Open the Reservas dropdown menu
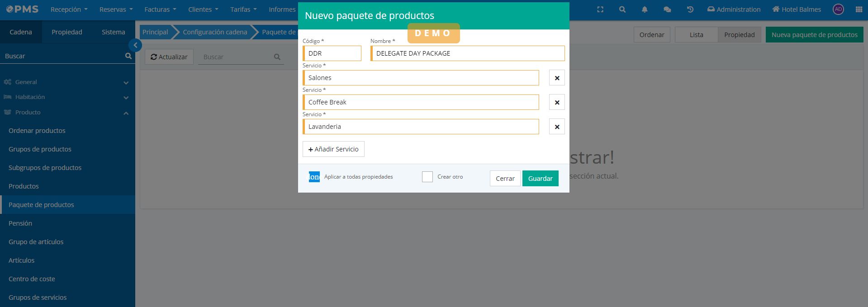 pos(116,9)
